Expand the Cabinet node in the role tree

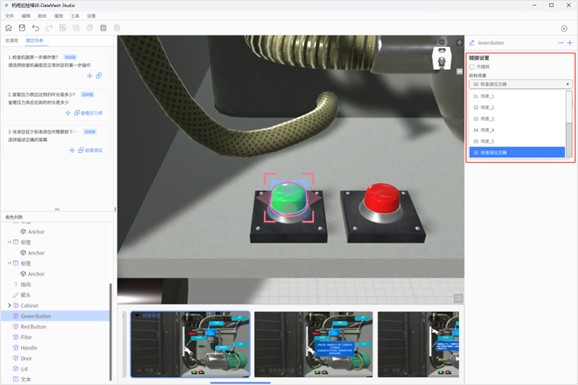pyautogui.click(x=9, y=305)
